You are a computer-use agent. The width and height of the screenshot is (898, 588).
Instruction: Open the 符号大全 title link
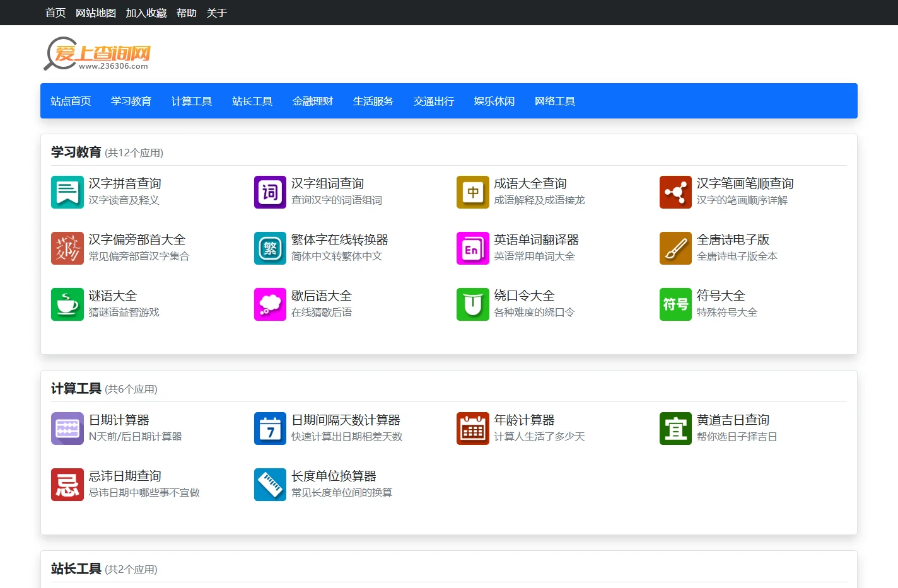pyautogui.click(x=721, y=296)
